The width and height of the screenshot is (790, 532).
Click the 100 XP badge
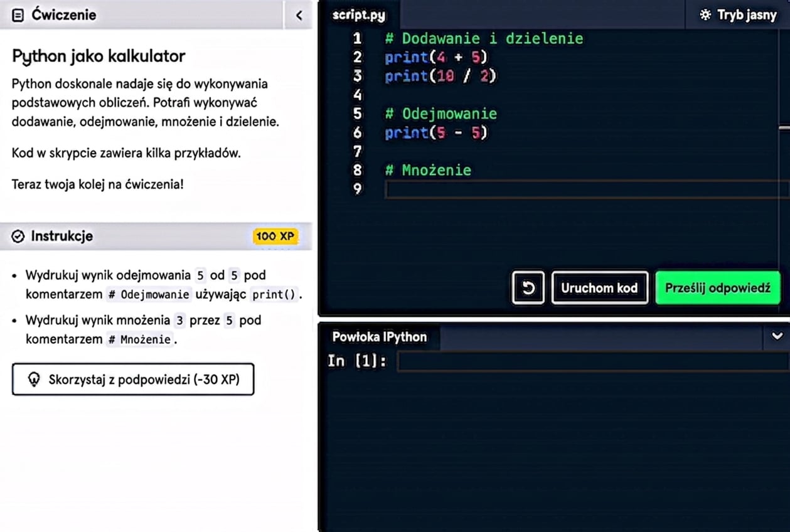click(275, 236)
